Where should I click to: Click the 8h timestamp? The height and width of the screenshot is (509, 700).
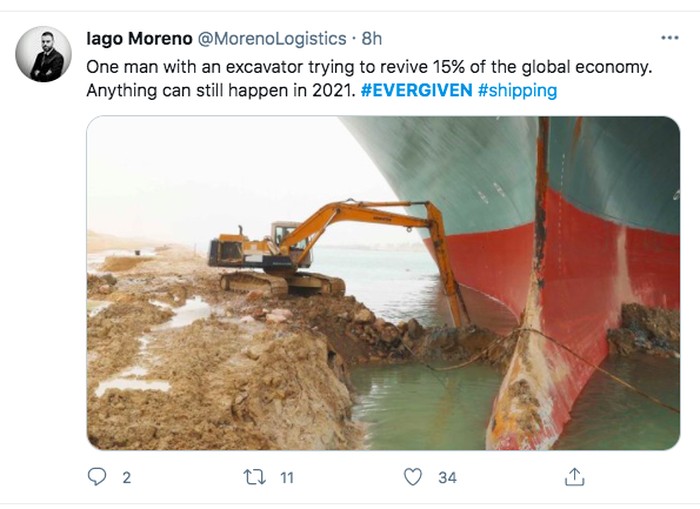(372, 39)
